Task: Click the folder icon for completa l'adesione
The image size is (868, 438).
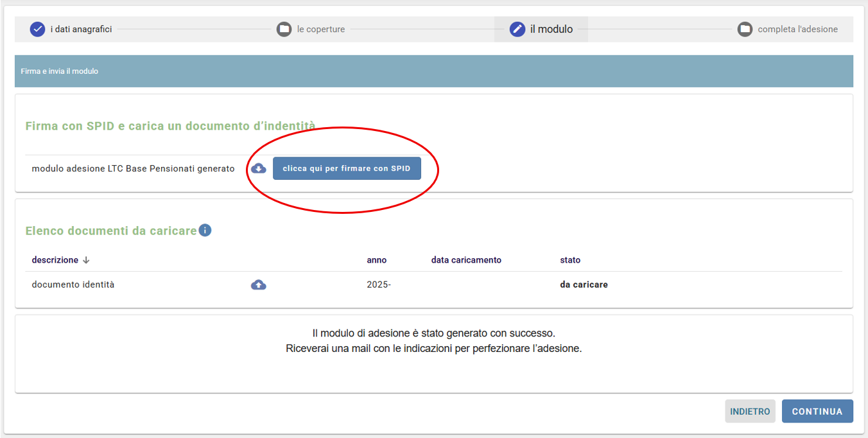Action: (745, 30)
